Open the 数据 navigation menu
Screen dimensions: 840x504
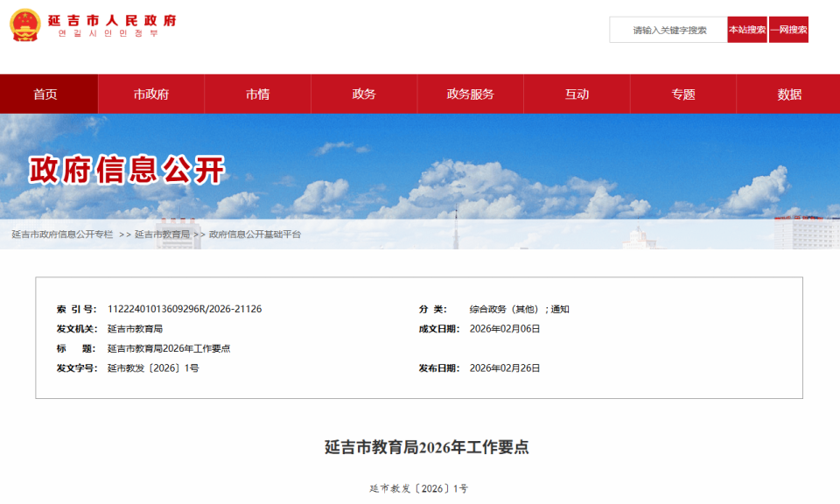[x=787, y=94]
